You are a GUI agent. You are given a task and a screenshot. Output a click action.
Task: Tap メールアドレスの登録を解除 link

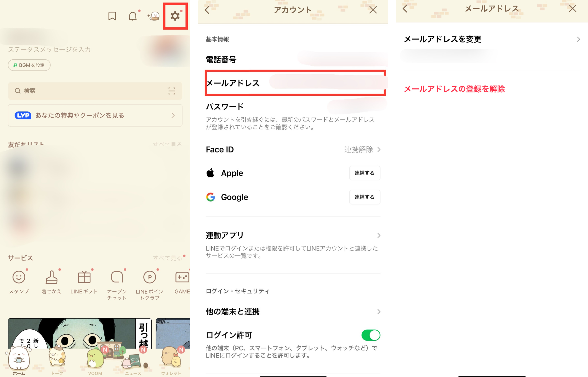pyautogui.click(x=454, y=89)
